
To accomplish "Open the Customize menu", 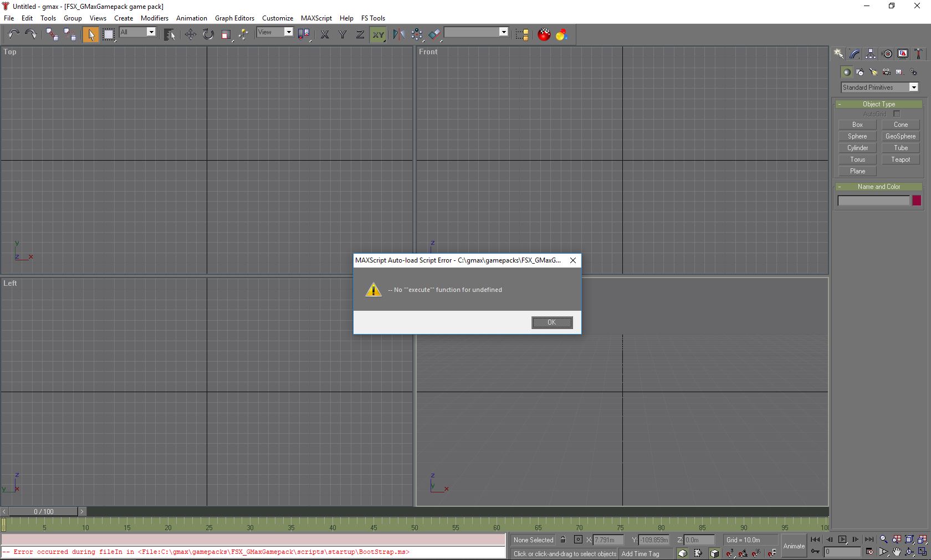I will pyautogui.click(x=278, y=18).
